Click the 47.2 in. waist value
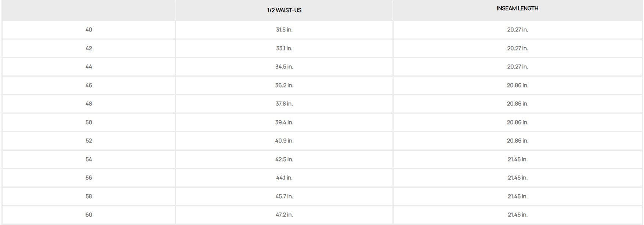Screen dimensions: 644x225 284,215
